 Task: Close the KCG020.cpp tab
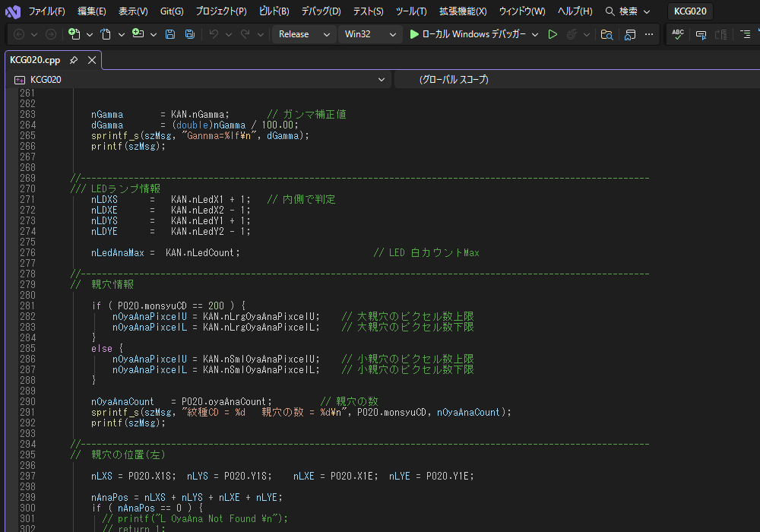tap(92, 60)
